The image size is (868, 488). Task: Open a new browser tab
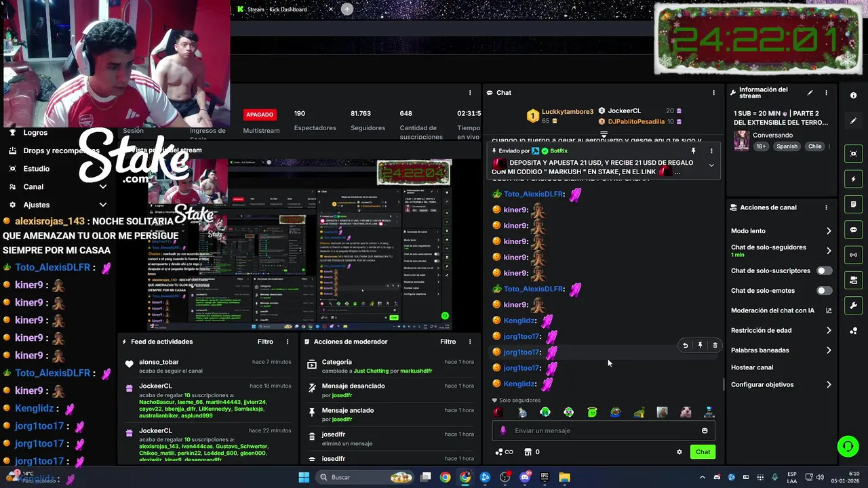point(347,9)
